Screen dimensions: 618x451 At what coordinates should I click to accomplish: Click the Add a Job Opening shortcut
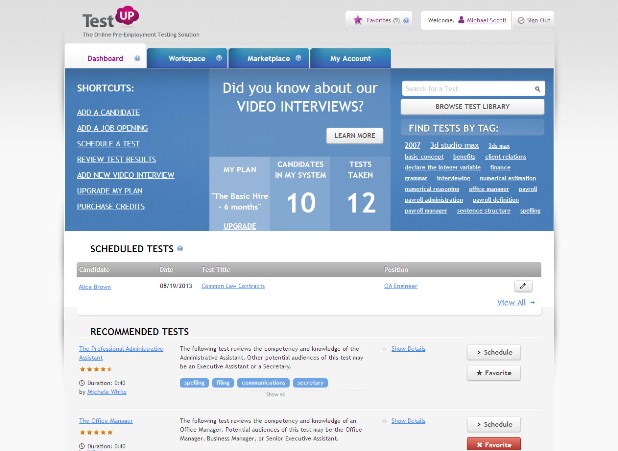click(x=112, y=128)
